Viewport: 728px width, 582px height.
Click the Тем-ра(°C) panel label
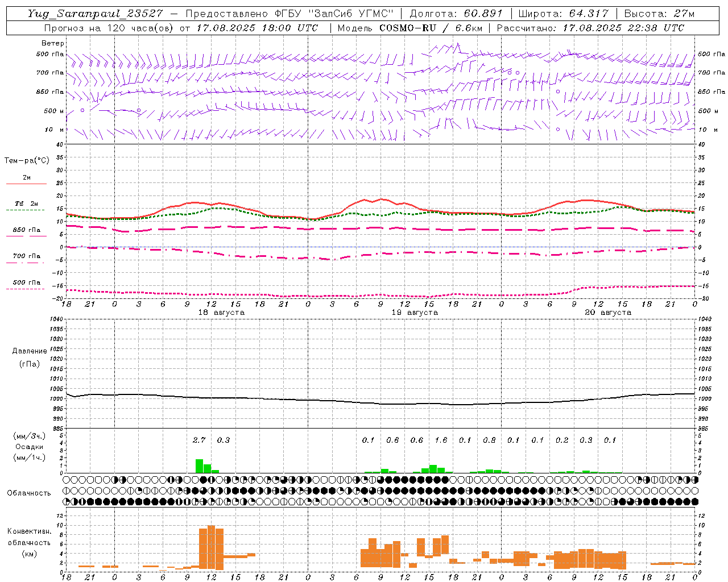coord(27,161)
